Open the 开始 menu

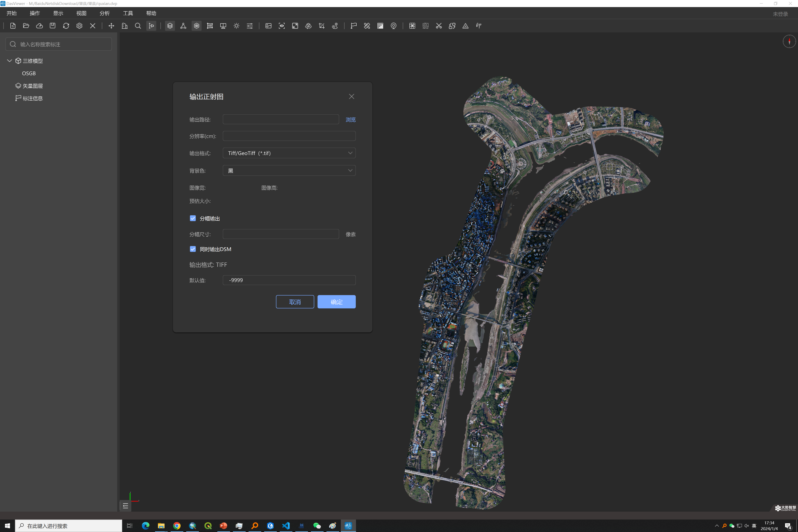click(12, 13)
